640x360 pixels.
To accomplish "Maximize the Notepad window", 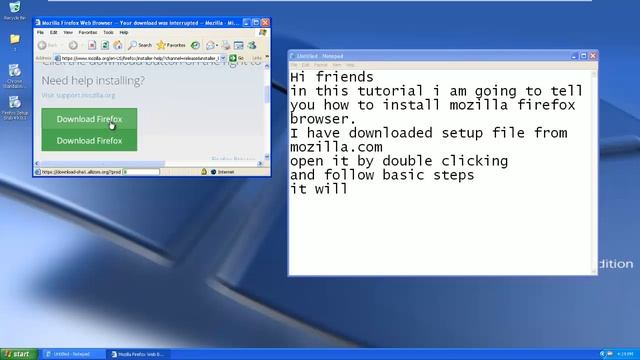I will [584, 56].
